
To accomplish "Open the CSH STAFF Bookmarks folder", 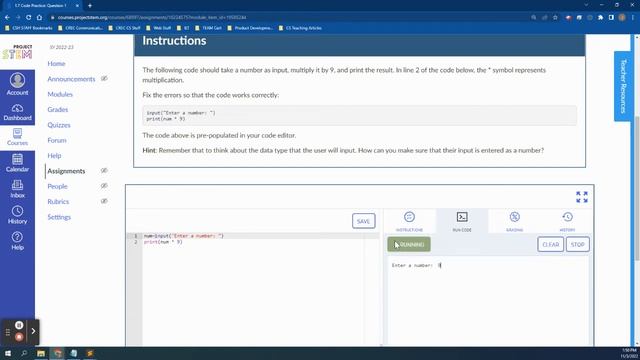I will 29,28.
